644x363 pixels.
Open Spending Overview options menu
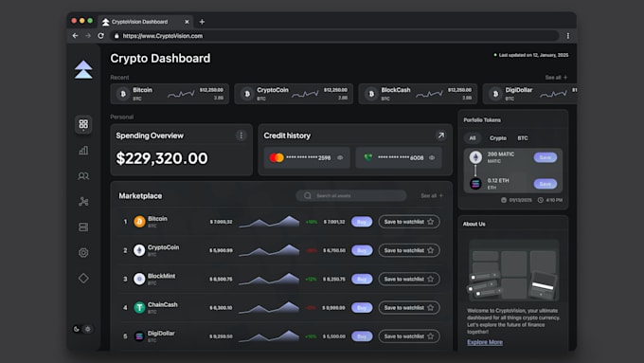coord(241,136)
